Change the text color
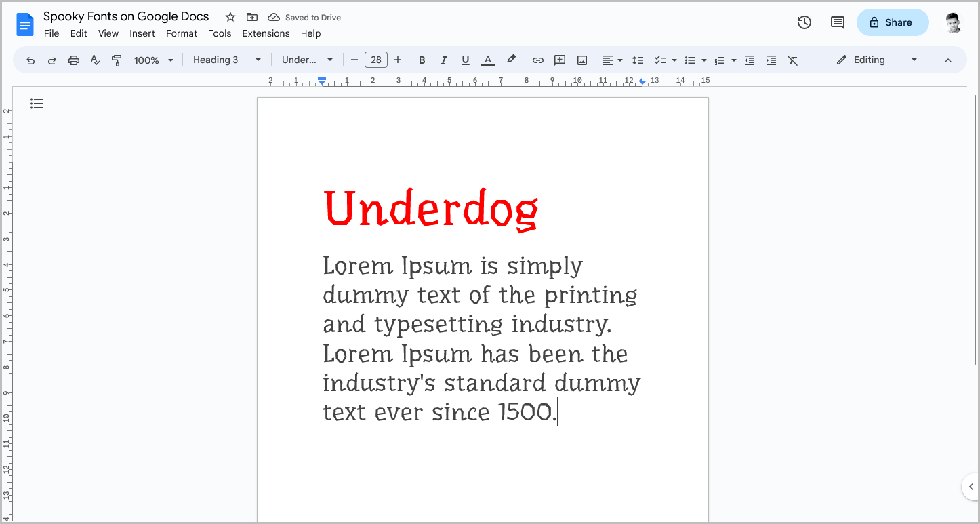 coord(487,60)
